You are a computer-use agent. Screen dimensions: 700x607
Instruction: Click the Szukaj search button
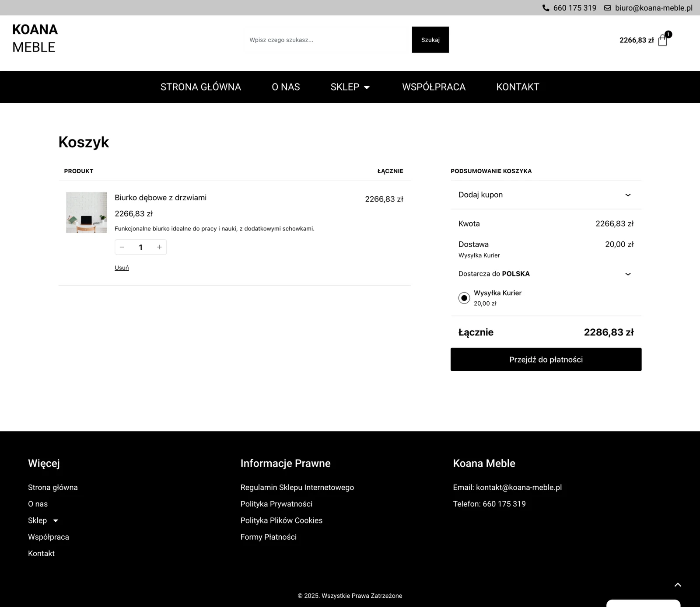point(430,40)
